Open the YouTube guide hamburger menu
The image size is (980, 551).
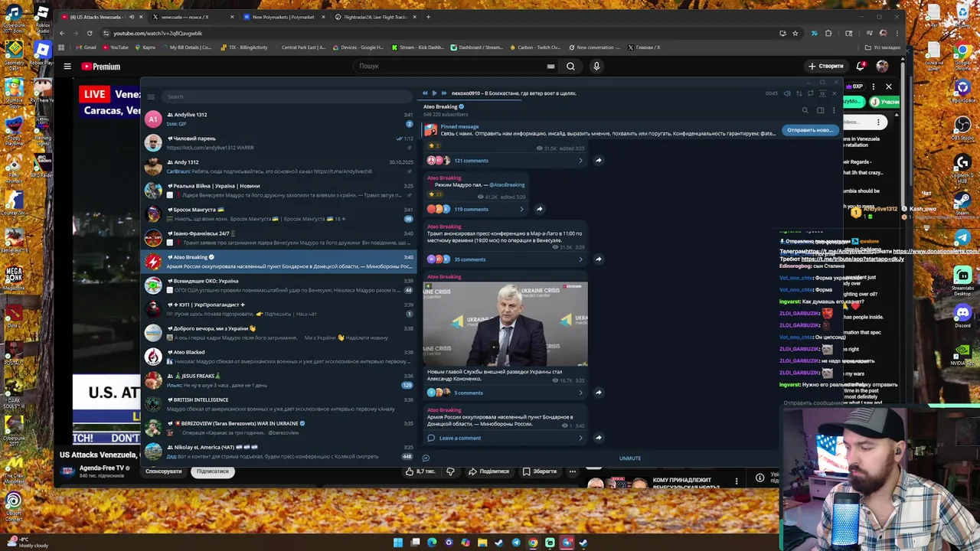coord(67,66)
